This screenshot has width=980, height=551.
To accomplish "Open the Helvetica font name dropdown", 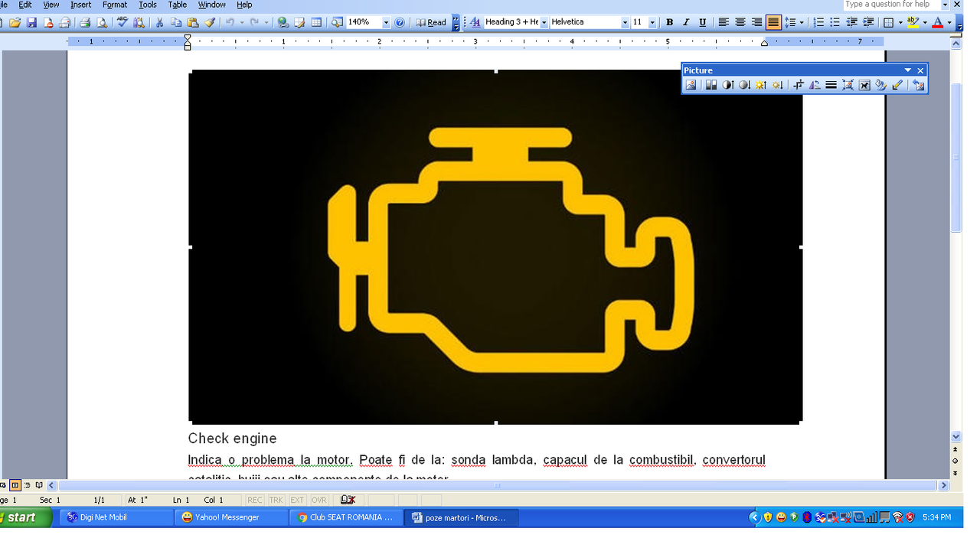I will pos(625,22).
